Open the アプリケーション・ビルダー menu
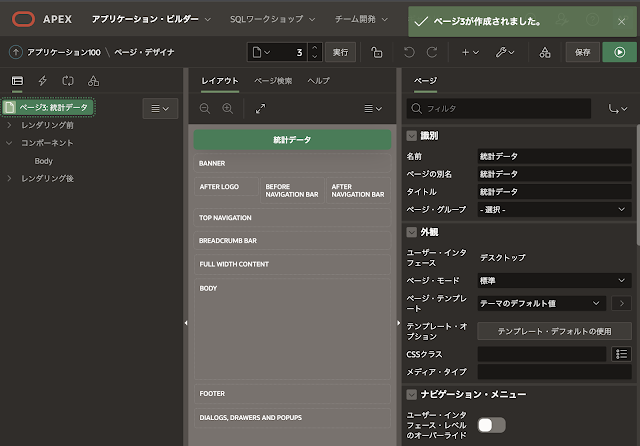The height and width of the screenshot is (446, 640). pos(151,19)
